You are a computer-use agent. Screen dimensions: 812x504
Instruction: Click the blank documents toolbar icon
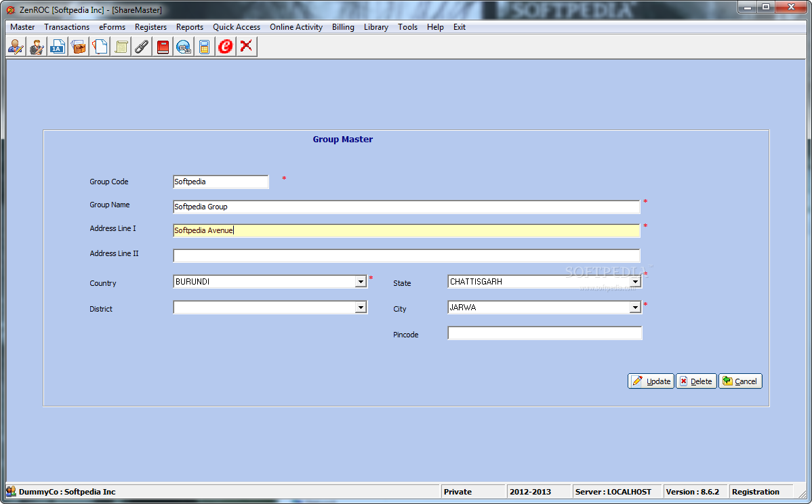tap(100, 47)
